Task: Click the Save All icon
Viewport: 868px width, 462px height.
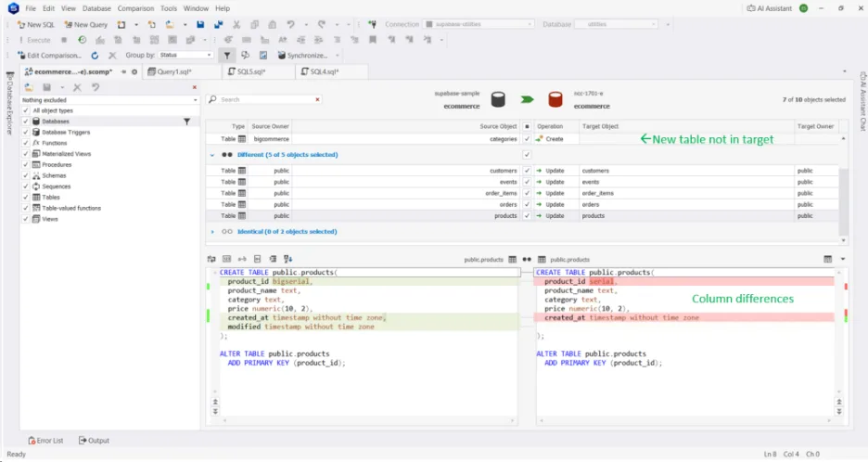Action: pyautogui.click(x=219, y=24)
